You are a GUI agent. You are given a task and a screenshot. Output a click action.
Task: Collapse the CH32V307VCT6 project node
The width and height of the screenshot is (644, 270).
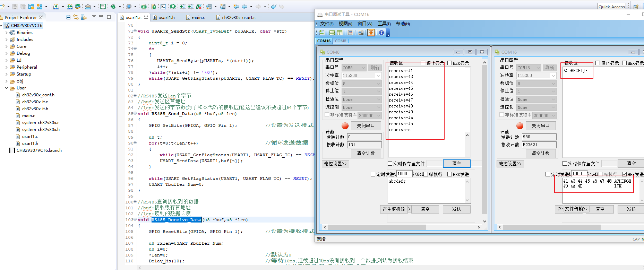[1, 26]
